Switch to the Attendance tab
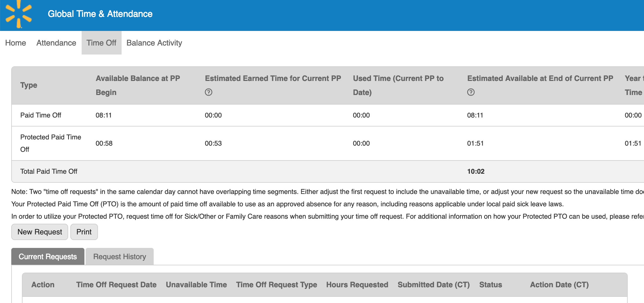644x303 pixels. point(56,43)
